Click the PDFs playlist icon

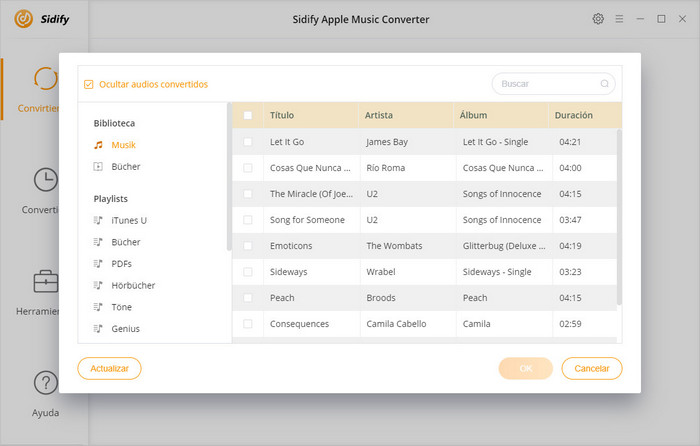tap(98, 263)
